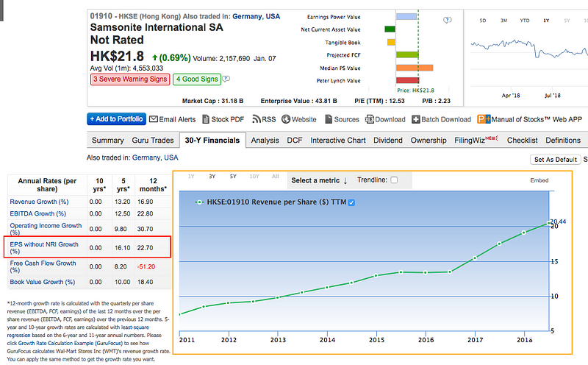
Task: Click the Market Cap : 31.18 B text
Action: click(x=212, y=101)
